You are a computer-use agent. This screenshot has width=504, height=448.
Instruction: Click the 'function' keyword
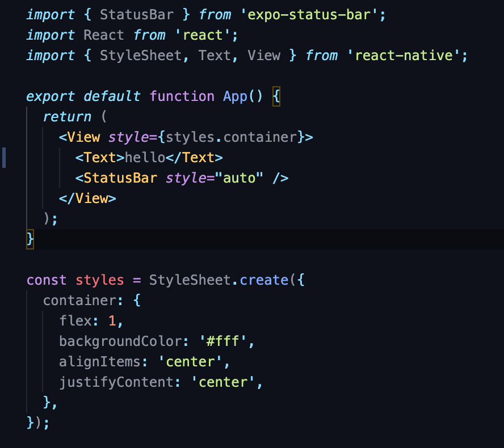click(182, 96)
